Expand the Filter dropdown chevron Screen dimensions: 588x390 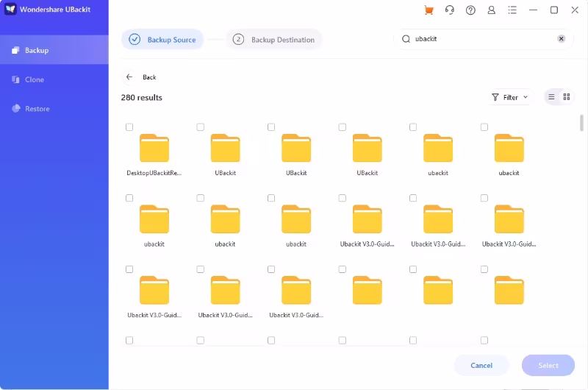[526, 97]
